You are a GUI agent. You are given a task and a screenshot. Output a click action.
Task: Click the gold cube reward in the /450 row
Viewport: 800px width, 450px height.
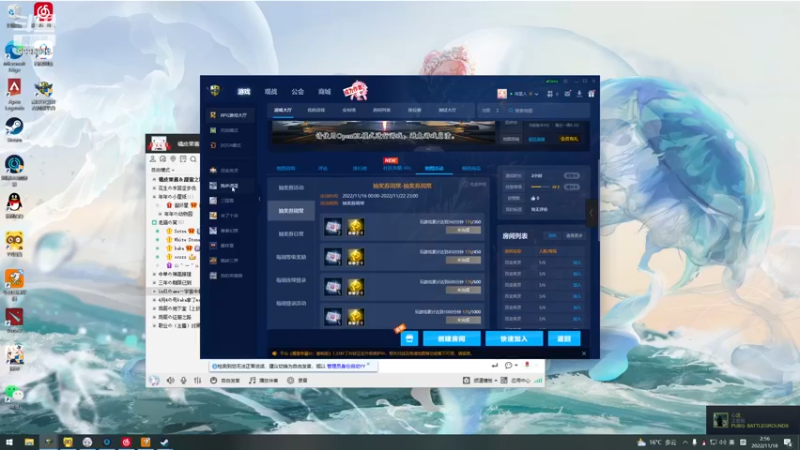pyautogui.click(x=356, y=257)
